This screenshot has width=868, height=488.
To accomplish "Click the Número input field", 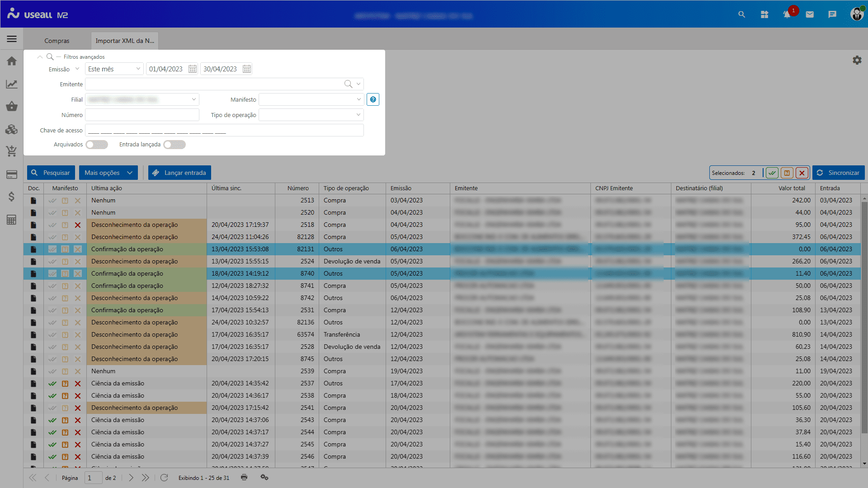I will 142,115.
